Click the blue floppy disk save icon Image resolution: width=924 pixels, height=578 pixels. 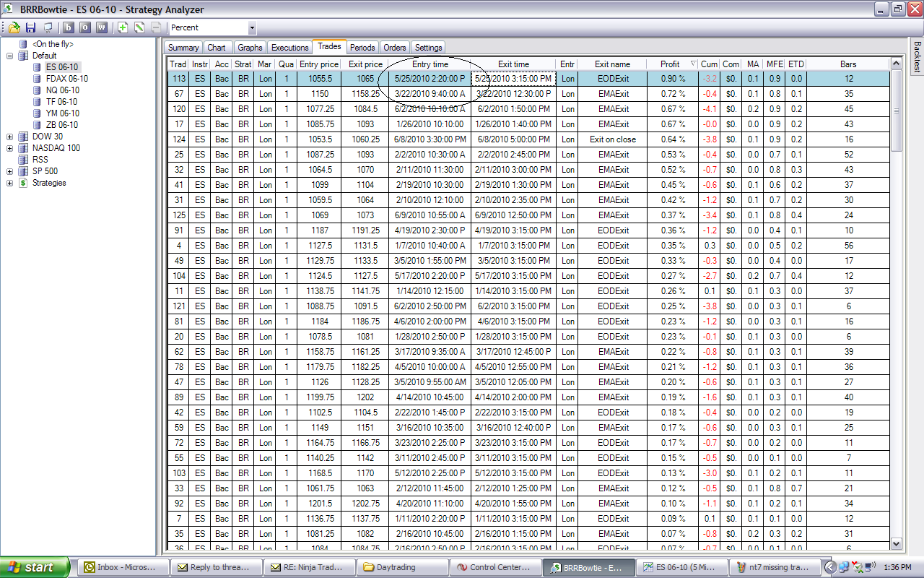click(x=30, y=27)
